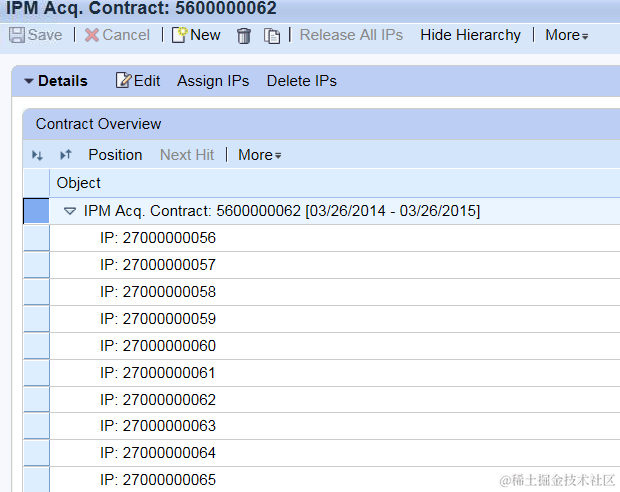Image resolution: width=620 pixels, height=492 pixels.
Task: Select row selector for IP 27000000056
Action: click(36, 238)
